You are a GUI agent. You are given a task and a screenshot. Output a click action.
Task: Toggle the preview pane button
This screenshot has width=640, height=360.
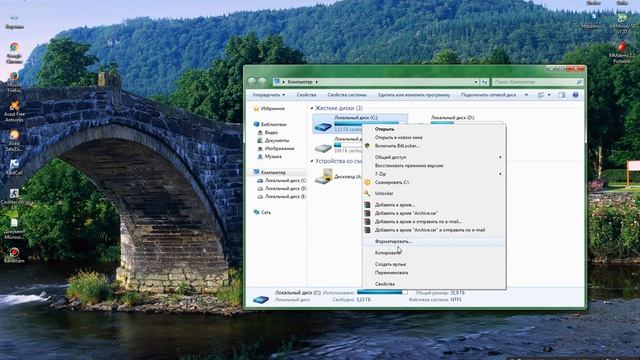(x=562, y=95)
